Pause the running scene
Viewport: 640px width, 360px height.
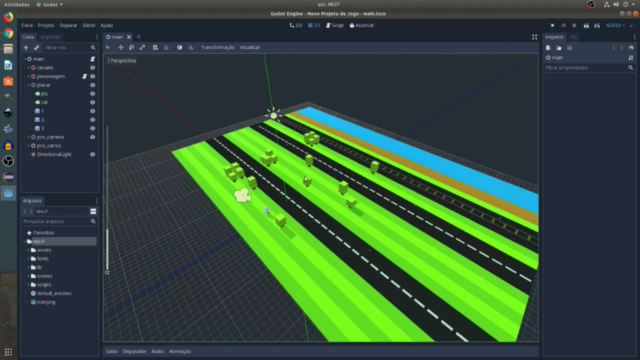(564, 25)
